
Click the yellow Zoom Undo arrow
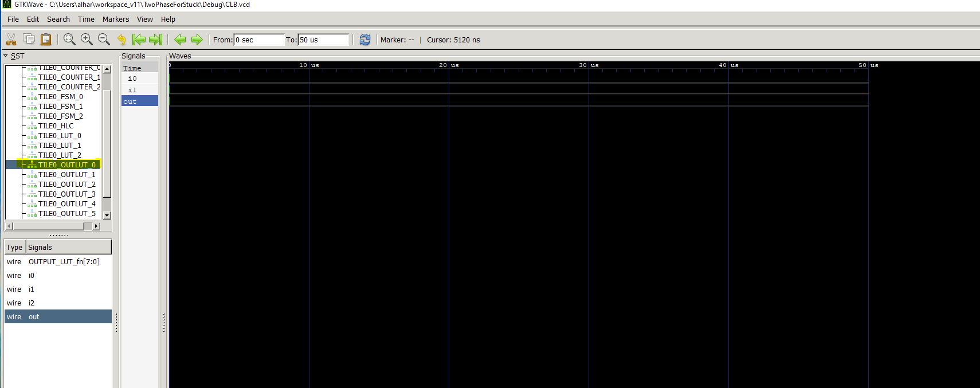121,40
